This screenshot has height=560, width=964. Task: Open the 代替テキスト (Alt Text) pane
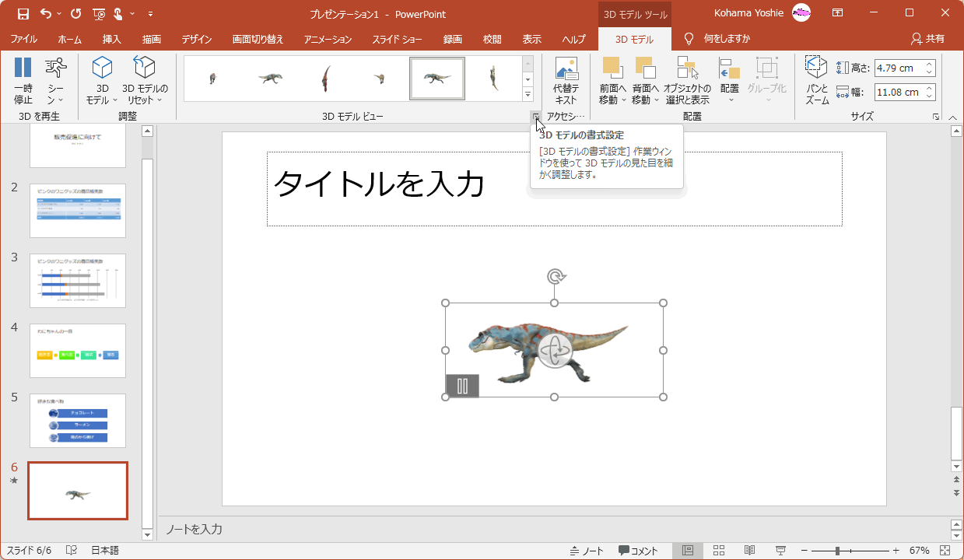tap(566, 78)
